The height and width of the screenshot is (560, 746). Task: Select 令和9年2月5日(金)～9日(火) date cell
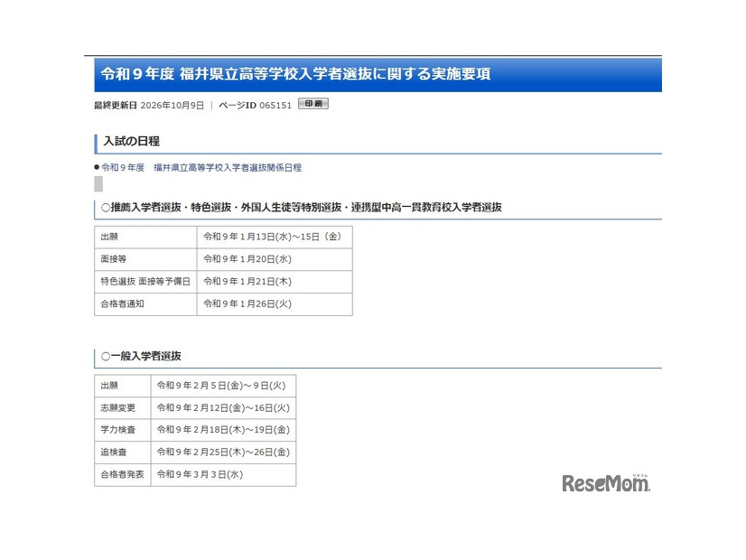[x=223, y=386]
